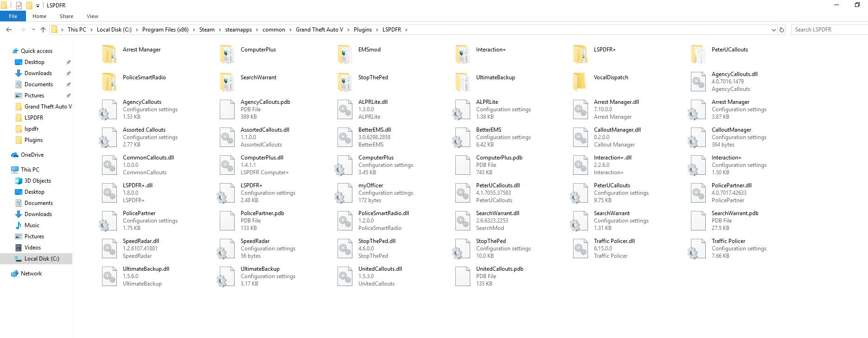Go up one folder level
This screenshot has width=868, height=338.
point(43,30)
